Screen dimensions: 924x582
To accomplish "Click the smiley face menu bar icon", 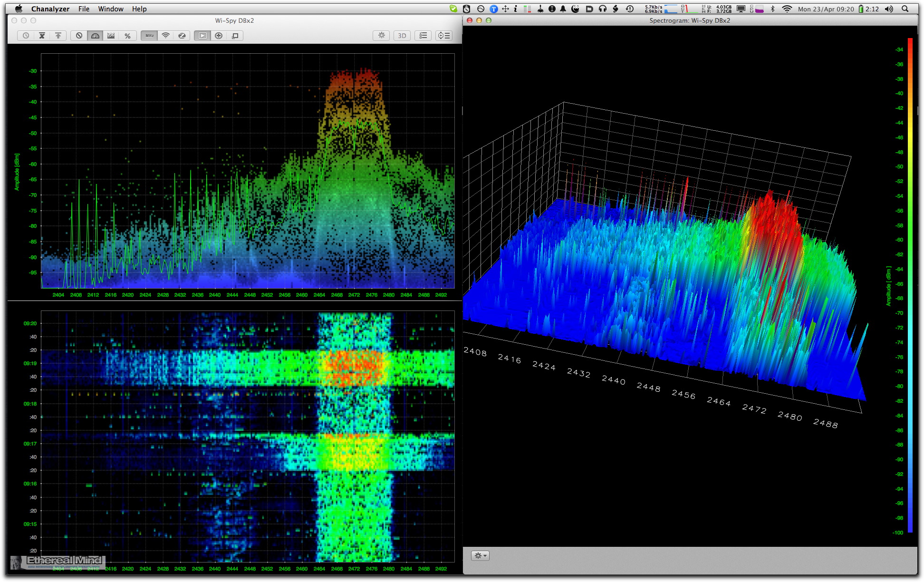I will coord(575,9).
